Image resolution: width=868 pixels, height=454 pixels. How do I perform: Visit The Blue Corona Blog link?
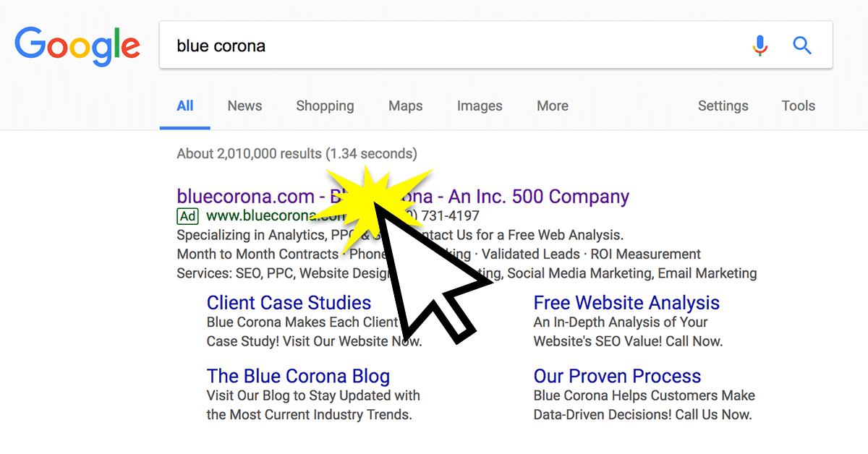click(298, 376)
